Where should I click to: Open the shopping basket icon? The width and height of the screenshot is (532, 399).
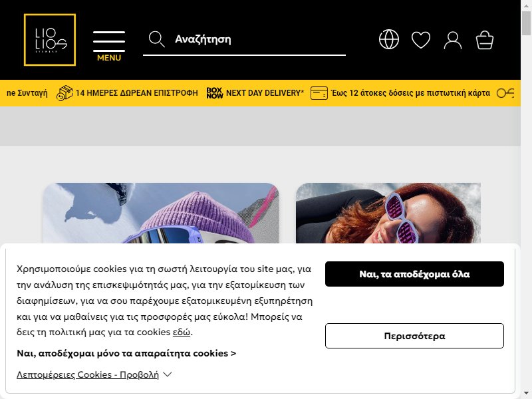tap(485, 40)
